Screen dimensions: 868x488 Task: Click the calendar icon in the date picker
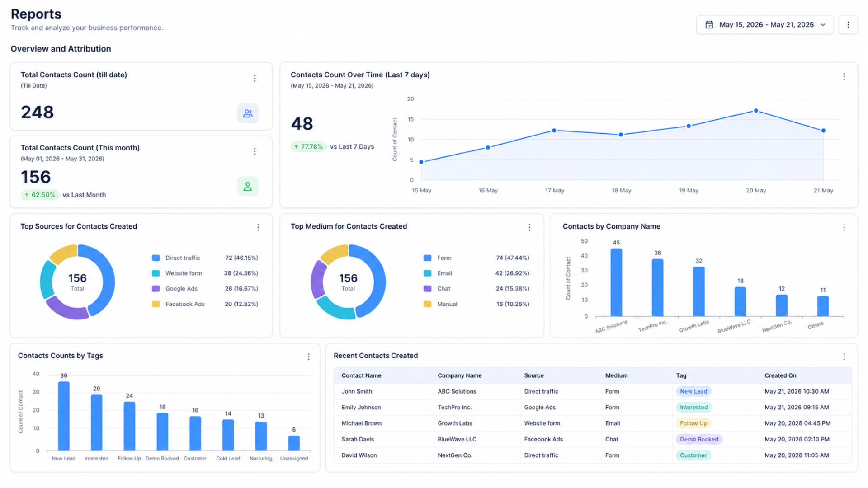(x=709, y=25)
